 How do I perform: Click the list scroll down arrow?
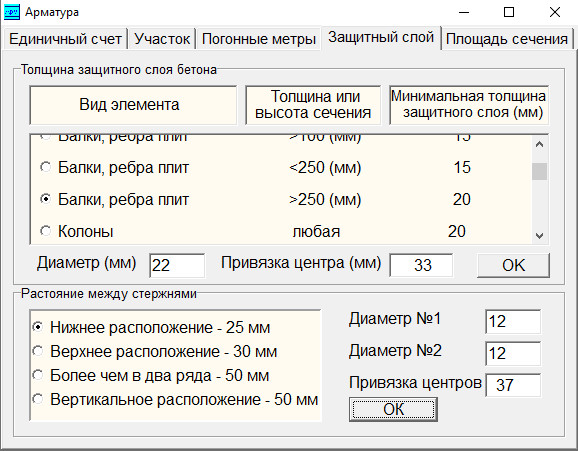click(539, 235)
